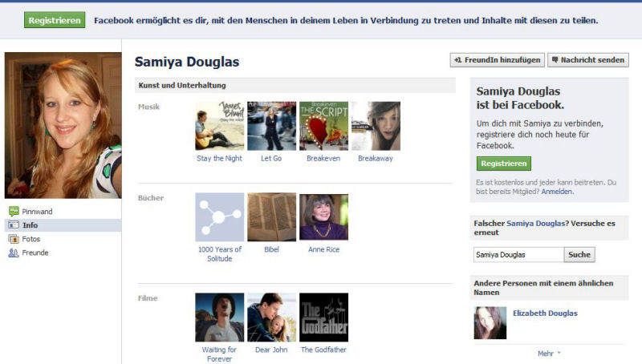Click Samiya Douglas link in Falscher heading

535,224
